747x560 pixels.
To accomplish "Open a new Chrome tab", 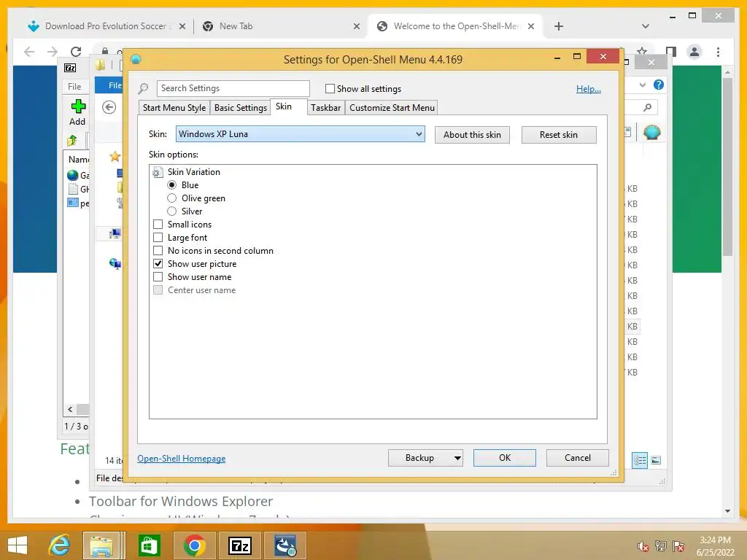I will tap(559, 26).
